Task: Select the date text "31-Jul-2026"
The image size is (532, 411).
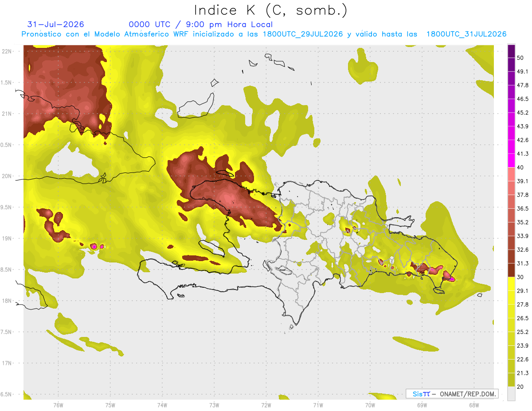Action: point(56,24)
